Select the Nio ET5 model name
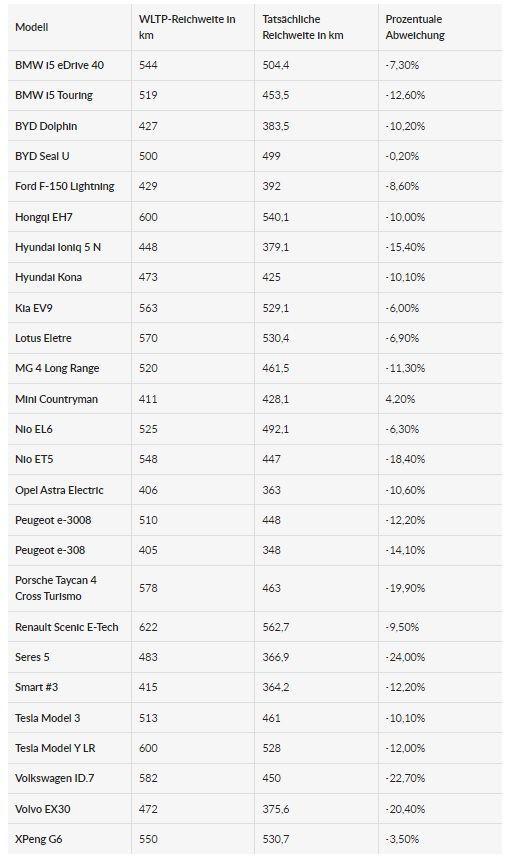 (34, 460)
